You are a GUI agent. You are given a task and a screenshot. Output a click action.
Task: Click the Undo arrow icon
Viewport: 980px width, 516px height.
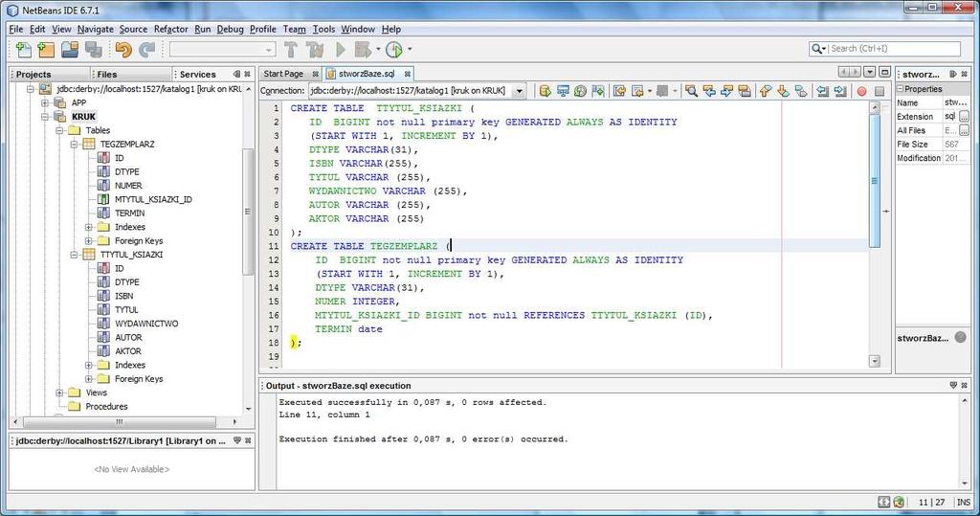123,50
